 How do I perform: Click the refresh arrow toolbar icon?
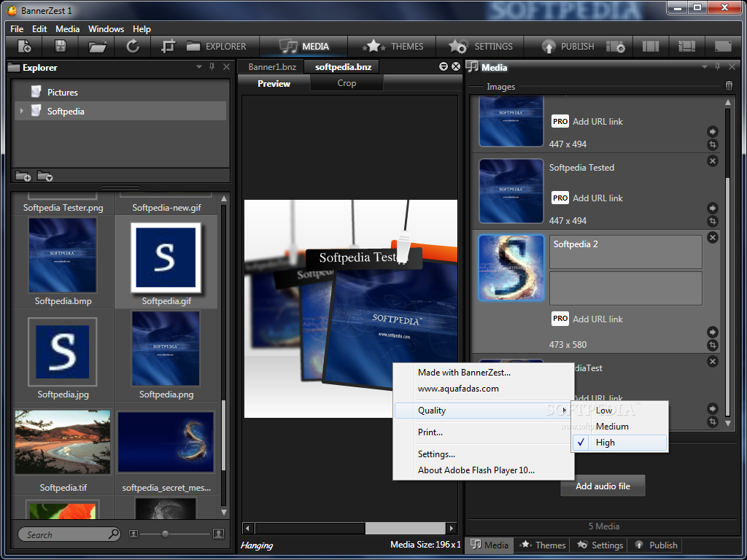point(133,46)
